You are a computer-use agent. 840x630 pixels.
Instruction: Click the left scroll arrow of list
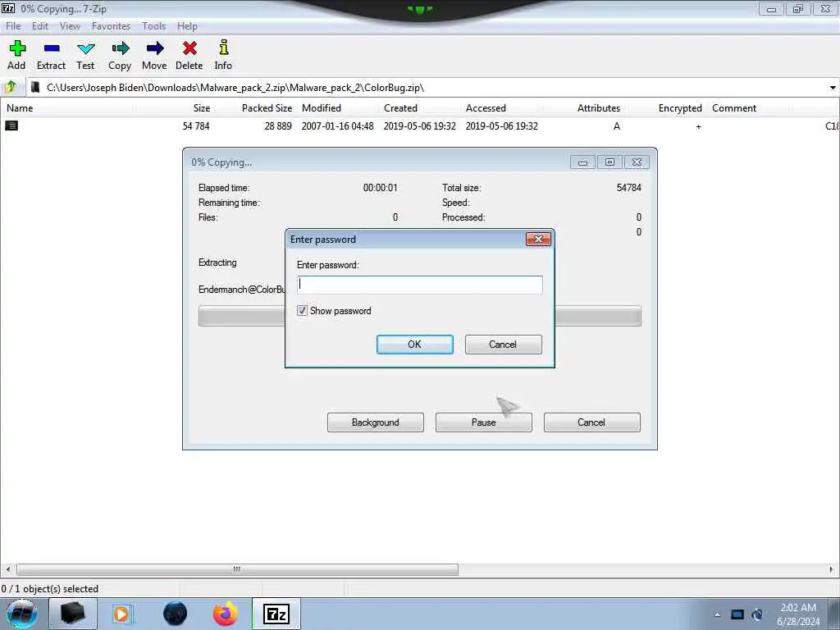click(x=7, y=569)
